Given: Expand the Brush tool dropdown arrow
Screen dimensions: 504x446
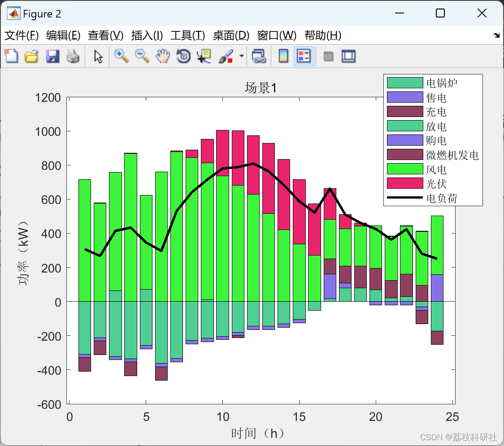Looking at the screenshot, I should [241, 56].
